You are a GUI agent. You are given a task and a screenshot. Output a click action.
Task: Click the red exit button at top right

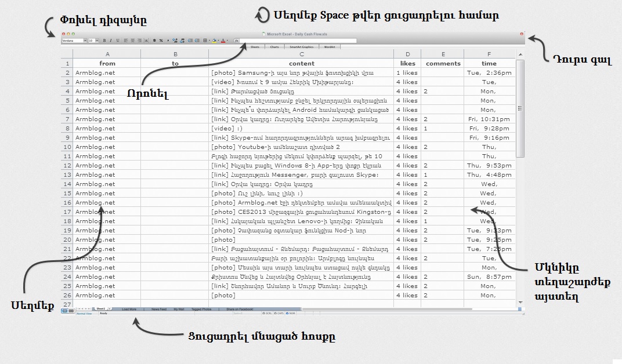click(x=522, y=34)
